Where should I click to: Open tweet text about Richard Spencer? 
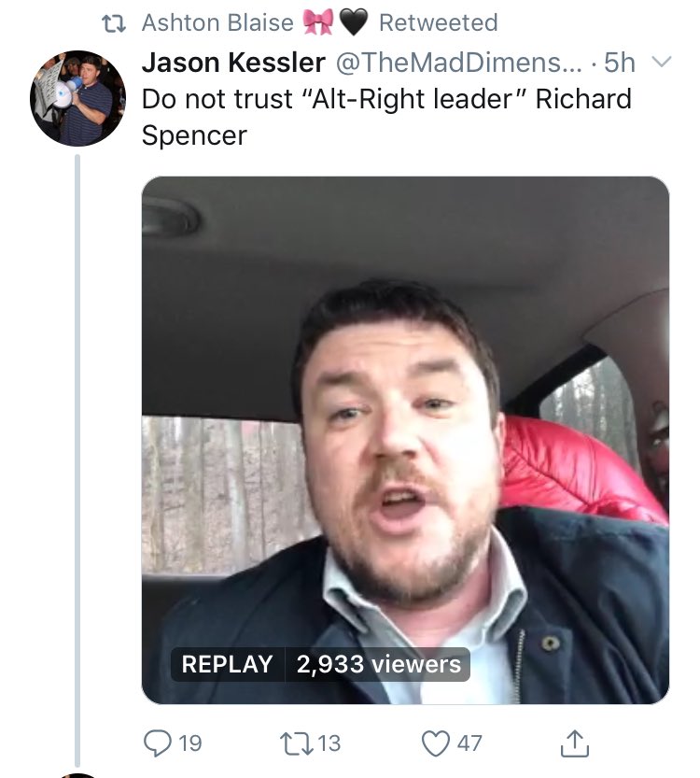[386, 117]
